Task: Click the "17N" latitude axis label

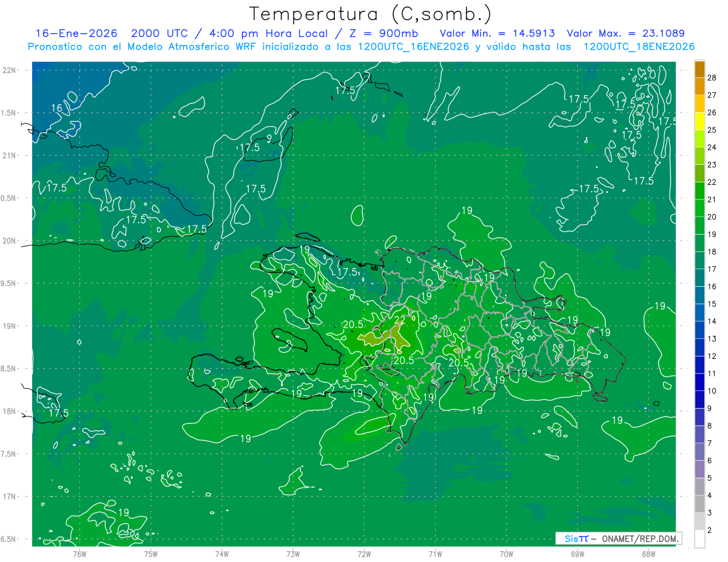Action: [x=10, y=497]
